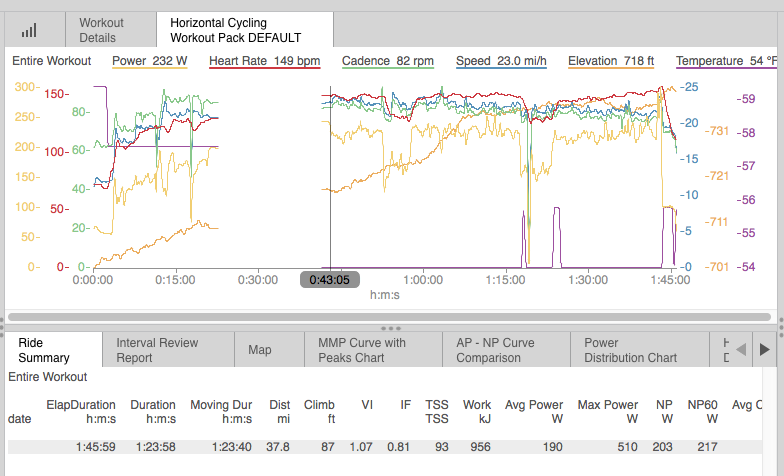This screenshot has height=476, width=784.
Task: Select the 37.8 distance cell
Action: point(278,447)
